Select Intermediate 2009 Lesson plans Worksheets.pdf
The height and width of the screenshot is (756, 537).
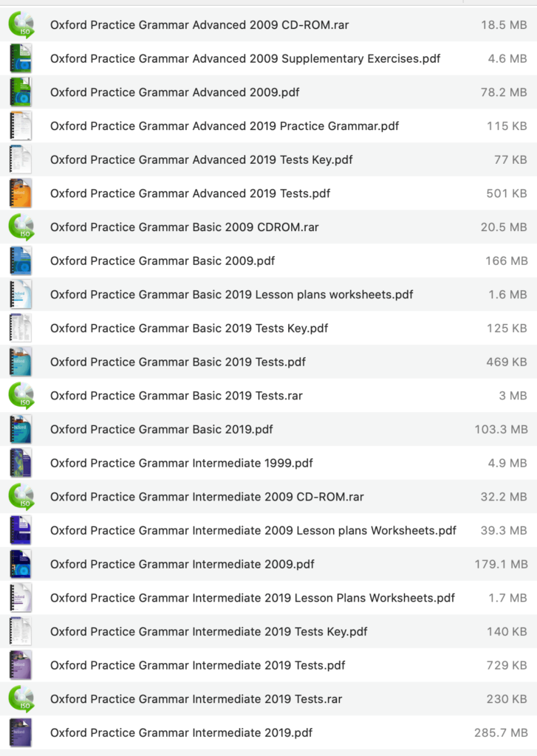click(x=268, y=530)
